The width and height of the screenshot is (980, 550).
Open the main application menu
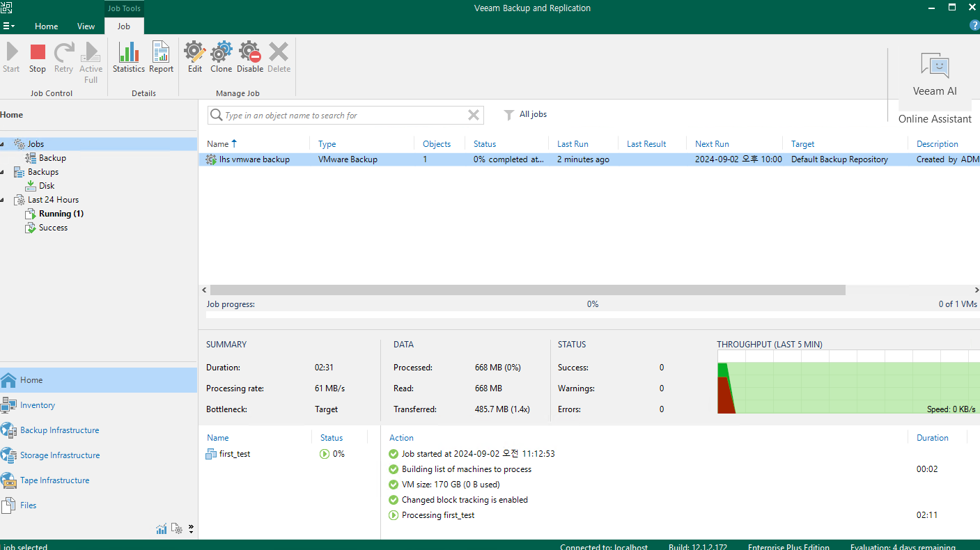8,26
